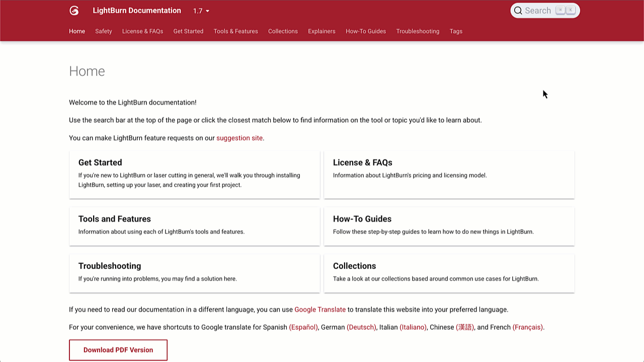644x362 pixels.
Task: Open the License & FAQs tab
Action: click(142, 31)
